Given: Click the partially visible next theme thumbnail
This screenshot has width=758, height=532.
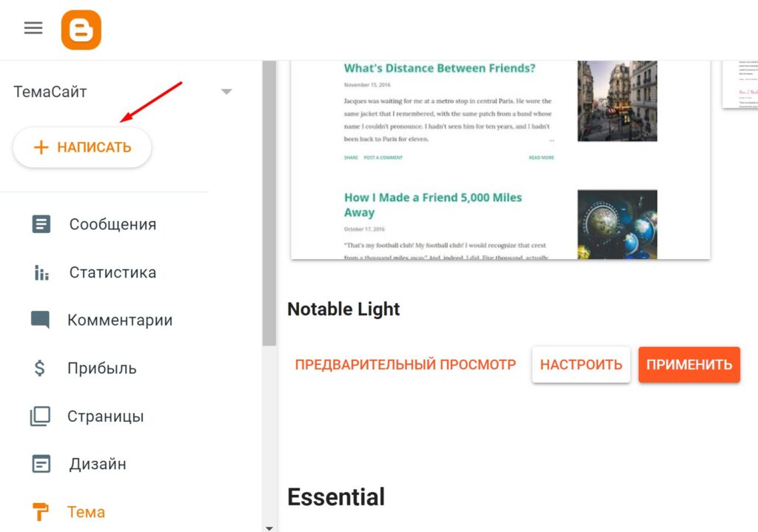Looking at the screenshot, I should tap(740, 84).
